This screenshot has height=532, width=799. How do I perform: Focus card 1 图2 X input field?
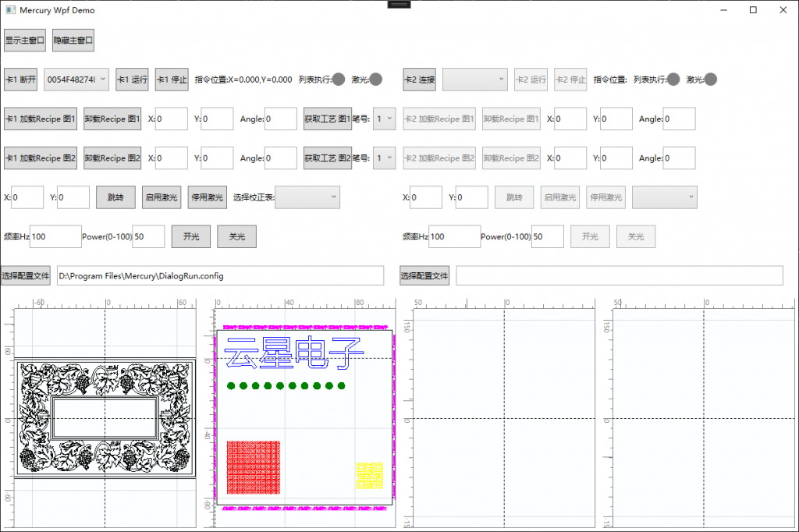171,158
